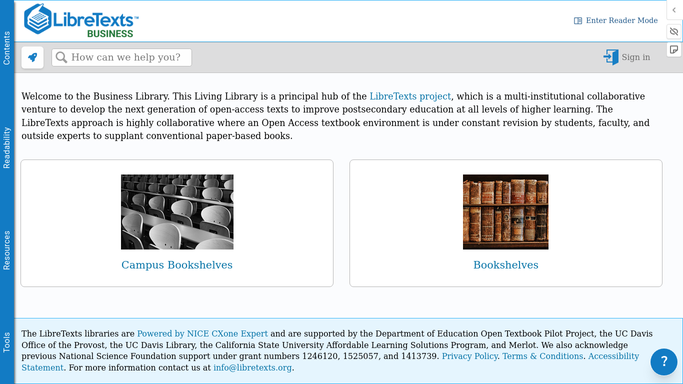683x384 pixels.
Task: Open the Contents sidebar tab
Action: click(x=7, y=48)
